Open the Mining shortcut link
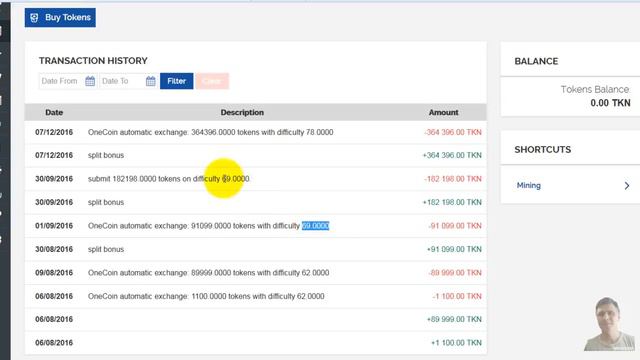This screenshot has height=360, width=640. pyautogui.click(x=529, y=185)
